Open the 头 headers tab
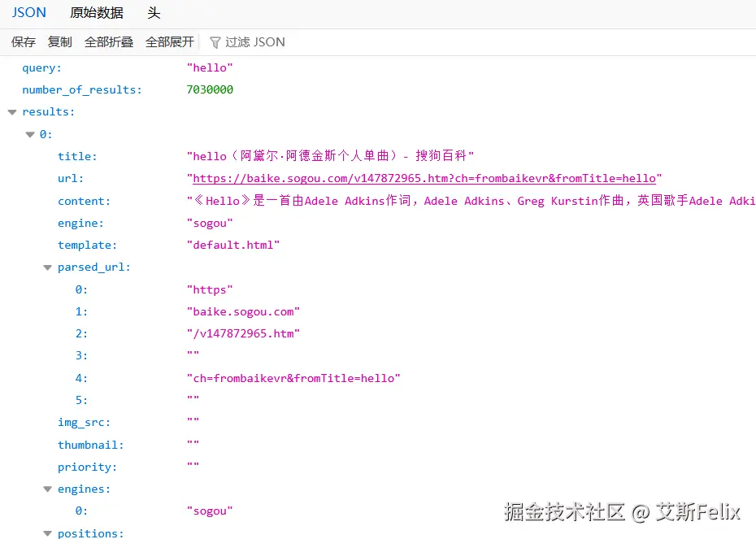The height and width of the screenshot is (539, 756). click(x=154, y=12)
